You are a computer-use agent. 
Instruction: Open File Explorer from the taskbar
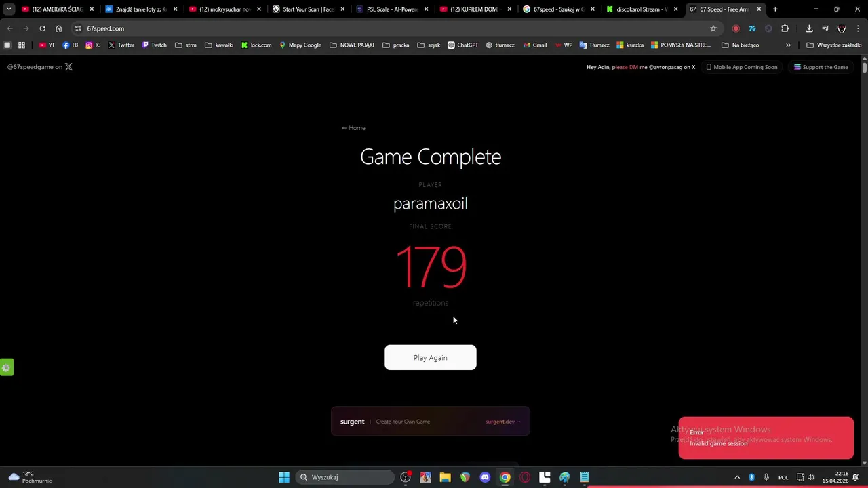[445, 477]
